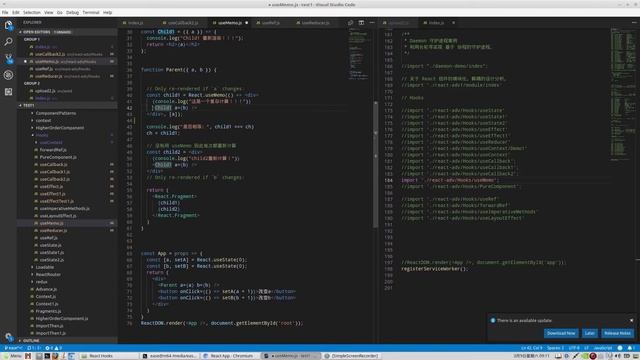Switch to useRef.js editor tab
This screenshot has width=640, height=360.
(x=271, y=23)
